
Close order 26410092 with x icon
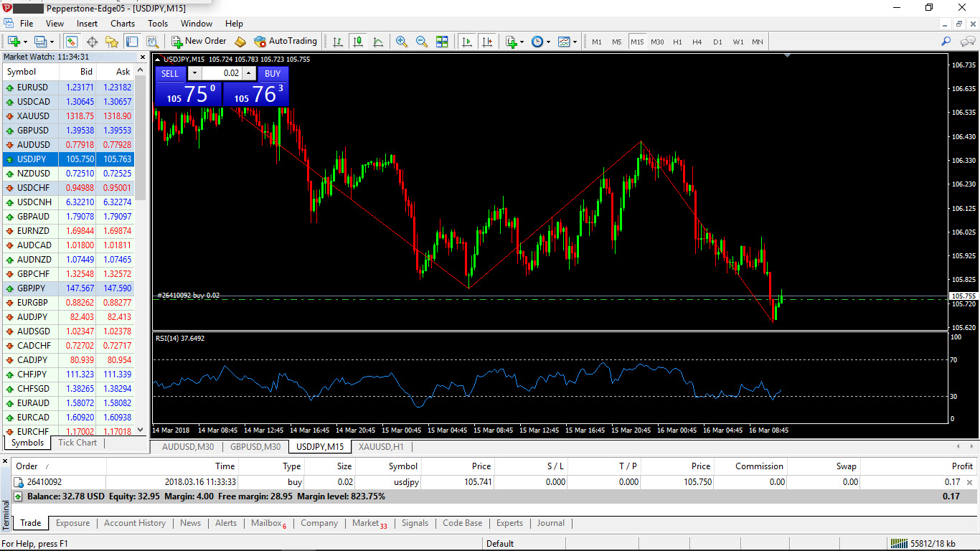[x=969, y=483]
